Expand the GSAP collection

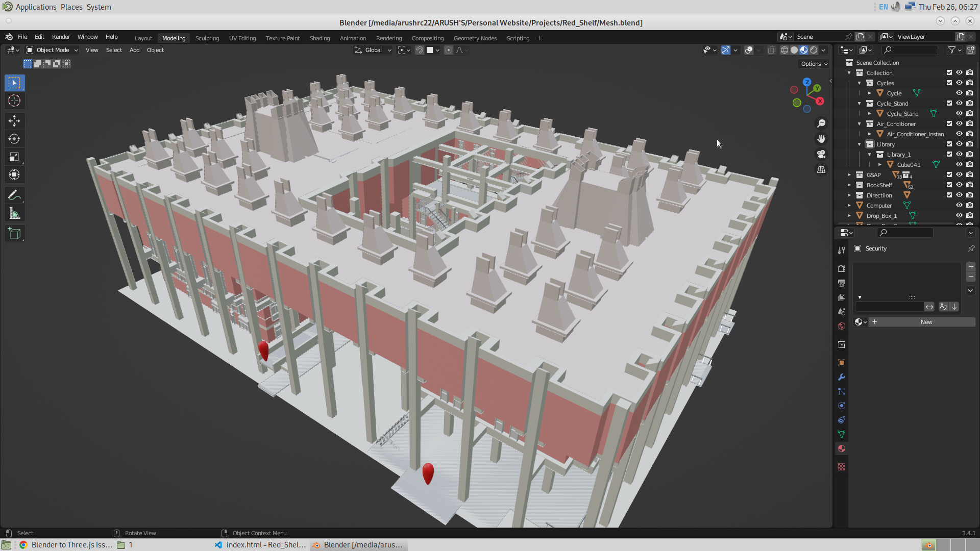point(849,174)
